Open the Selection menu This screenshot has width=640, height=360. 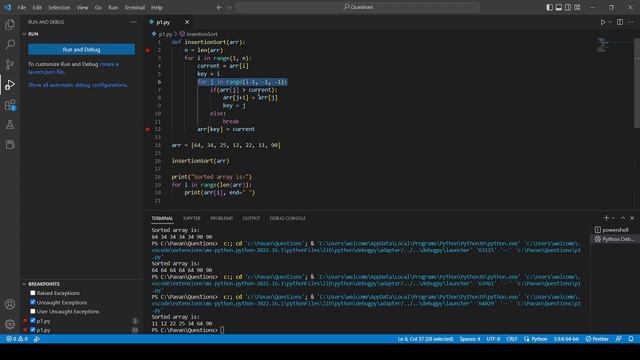click(59, 7)
